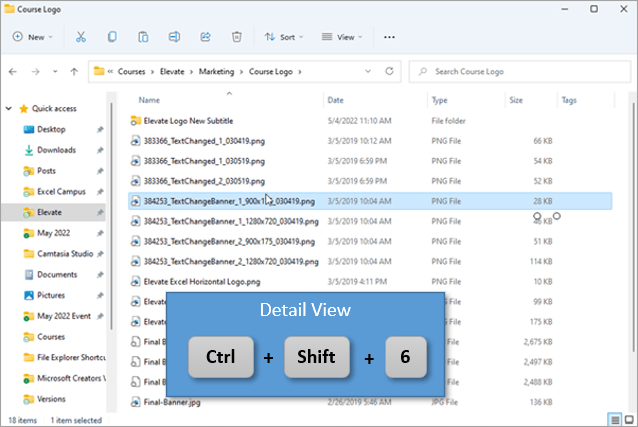Click the Copy icon in toolbar
The width and height of the screenshot is (638, 427).
click(112, 37)
